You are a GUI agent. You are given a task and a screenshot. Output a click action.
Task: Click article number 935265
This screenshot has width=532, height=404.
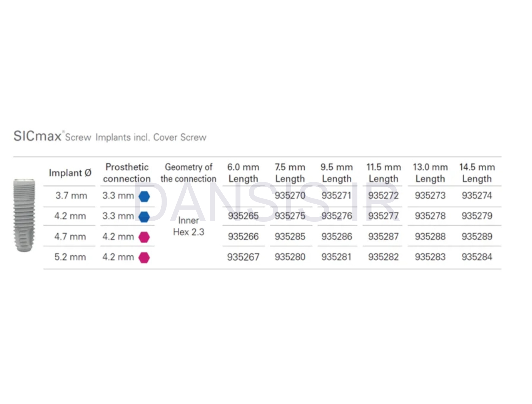tap(243, 216)
